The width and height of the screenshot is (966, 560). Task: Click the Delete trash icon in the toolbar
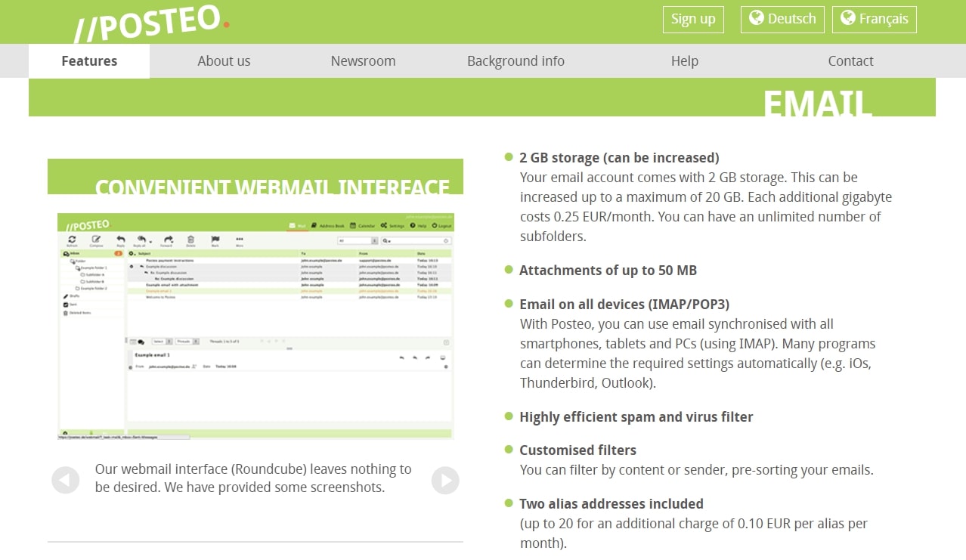coord(190,238)
